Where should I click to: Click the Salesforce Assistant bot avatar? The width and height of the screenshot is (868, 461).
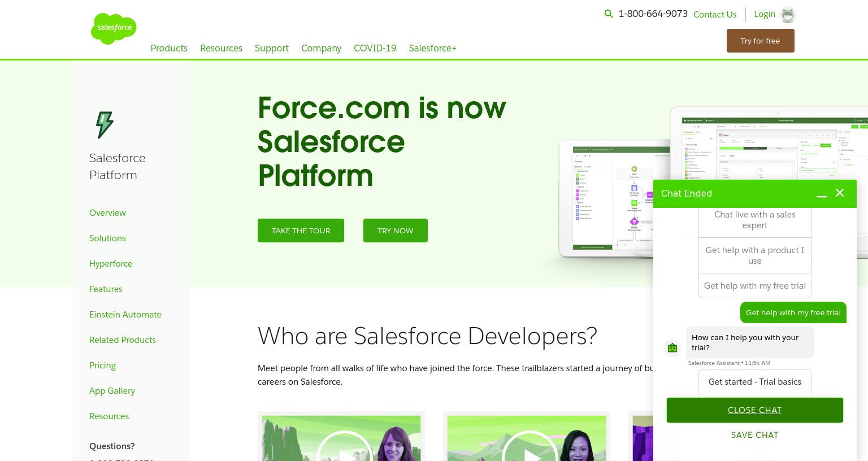coord(672,348)
